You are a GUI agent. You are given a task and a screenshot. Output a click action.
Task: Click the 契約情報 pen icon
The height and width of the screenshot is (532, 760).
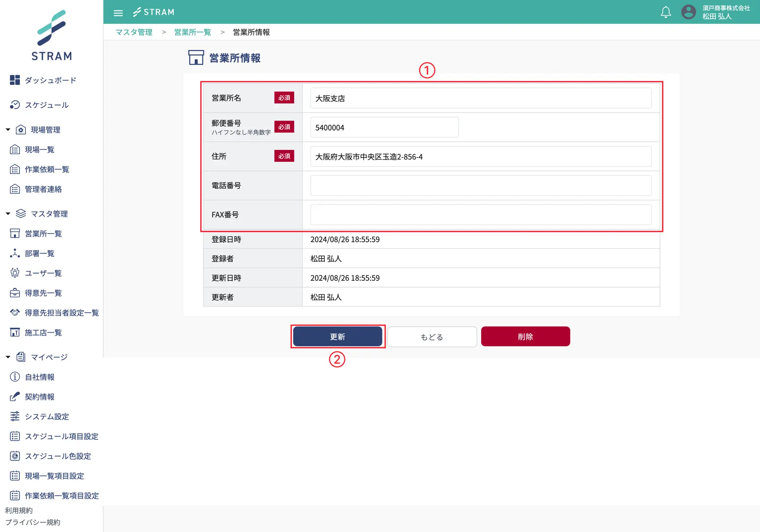tap(15, 396)
